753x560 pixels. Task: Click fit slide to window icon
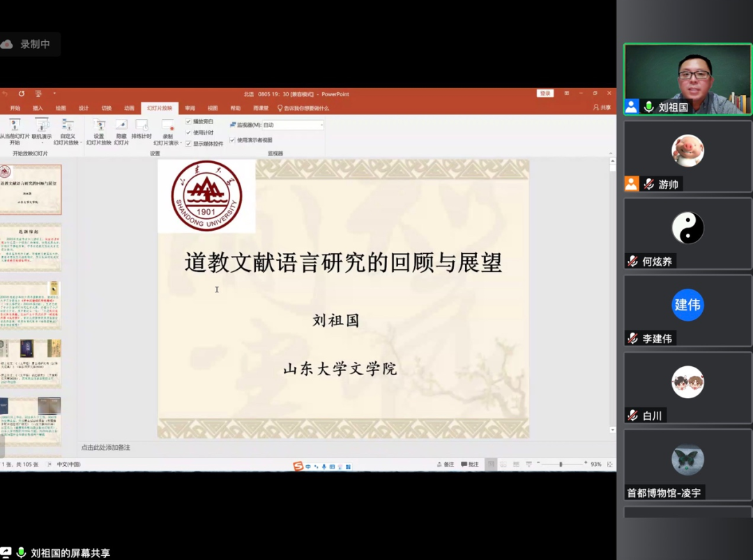pos(610,464)
